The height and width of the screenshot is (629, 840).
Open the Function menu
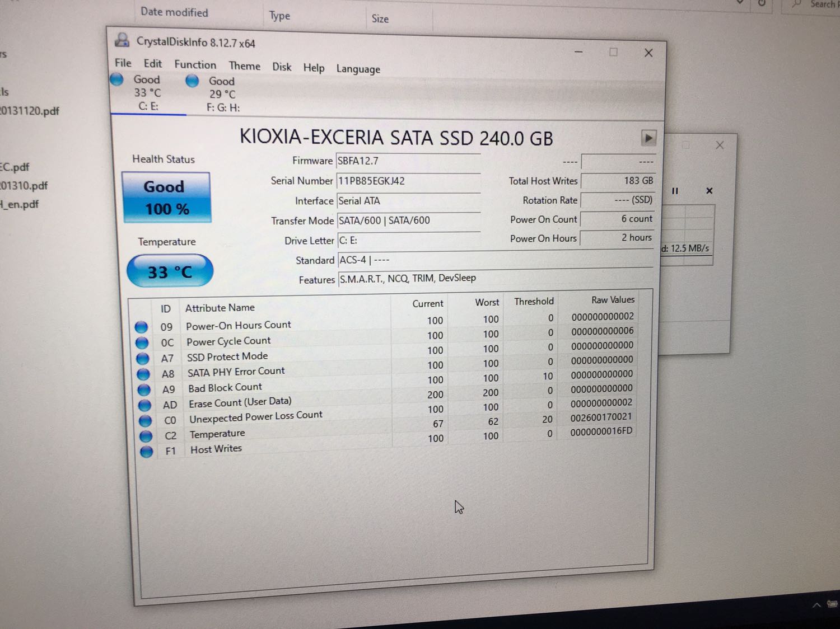coord(195,65)
